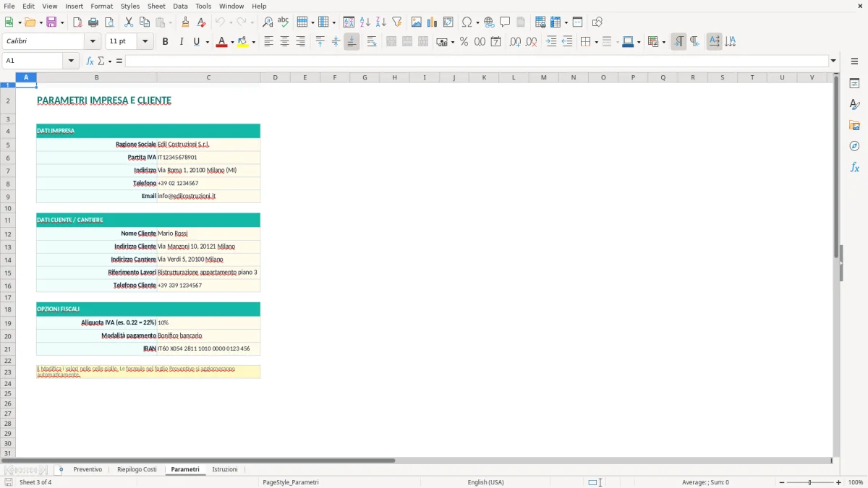Click Increase Indent icon
This screenshot has width=868, height=488.
[x=551, y=42]
